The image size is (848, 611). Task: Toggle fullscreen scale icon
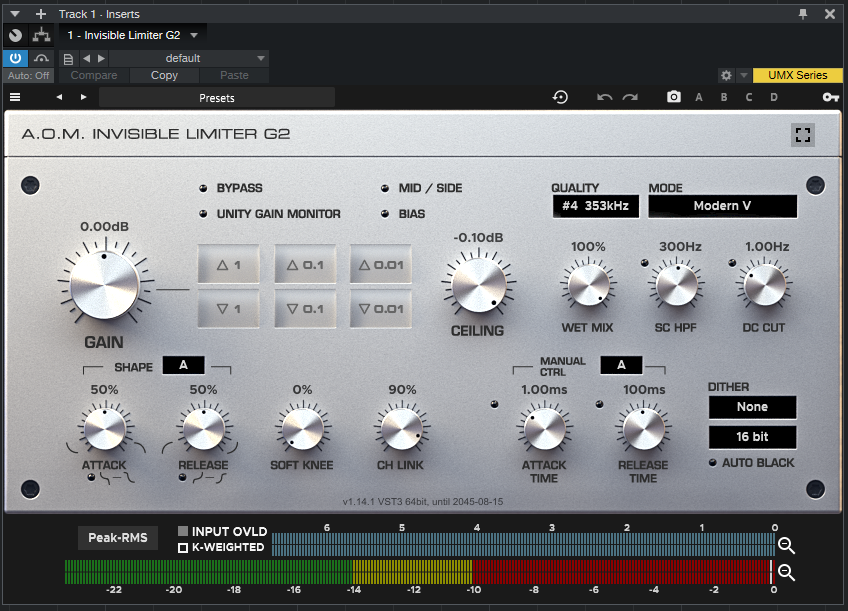point(803,135)
